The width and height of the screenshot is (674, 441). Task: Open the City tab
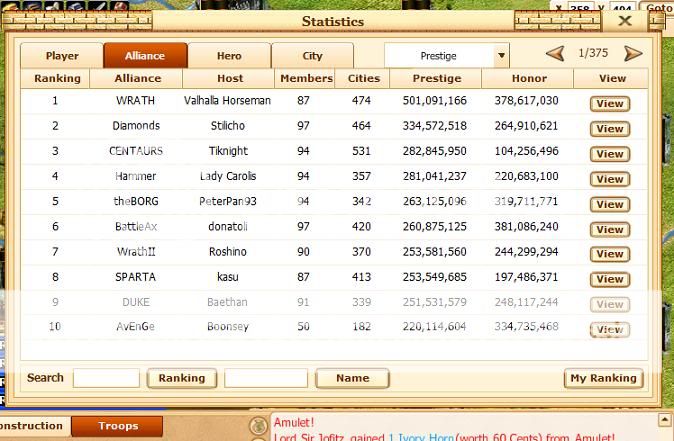point(312,56)
